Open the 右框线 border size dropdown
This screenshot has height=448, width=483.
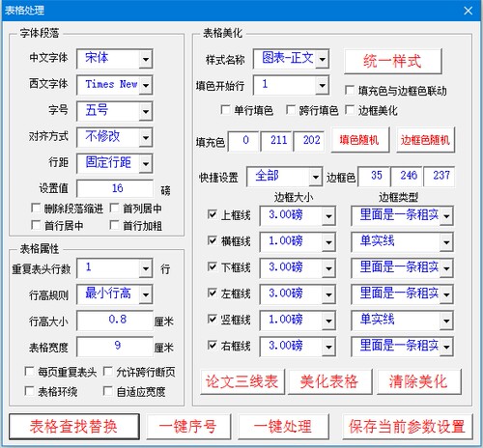pyautogui.click(x=328, y=347)
